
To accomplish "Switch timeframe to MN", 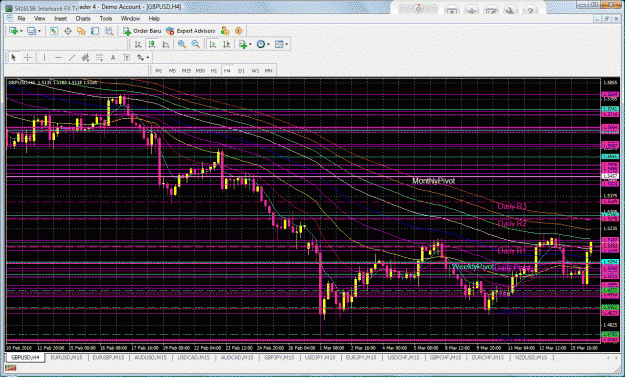I will (269, 71).
